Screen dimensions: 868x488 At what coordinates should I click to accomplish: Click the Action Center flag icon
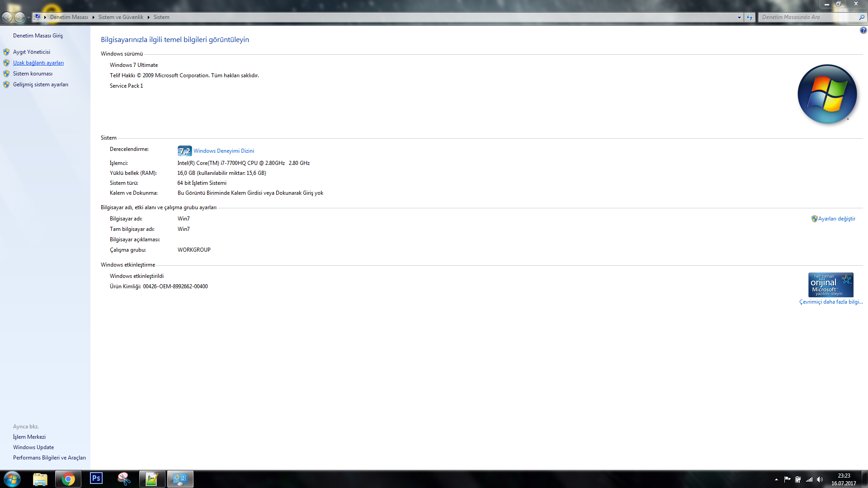(787, 479)
